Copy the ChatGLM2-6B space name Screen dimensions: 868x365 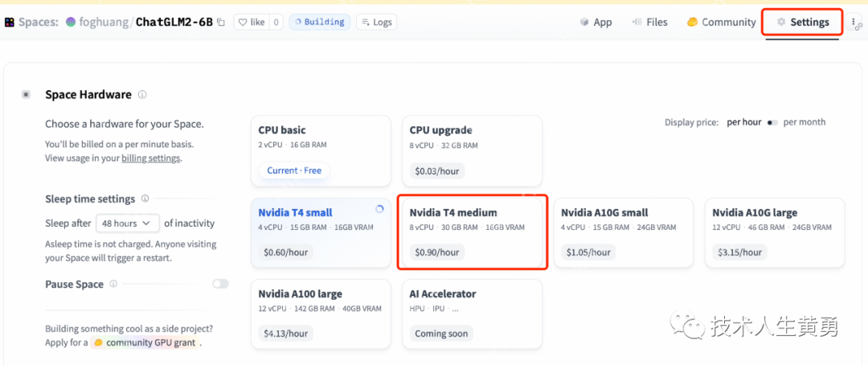coord(221,23)
